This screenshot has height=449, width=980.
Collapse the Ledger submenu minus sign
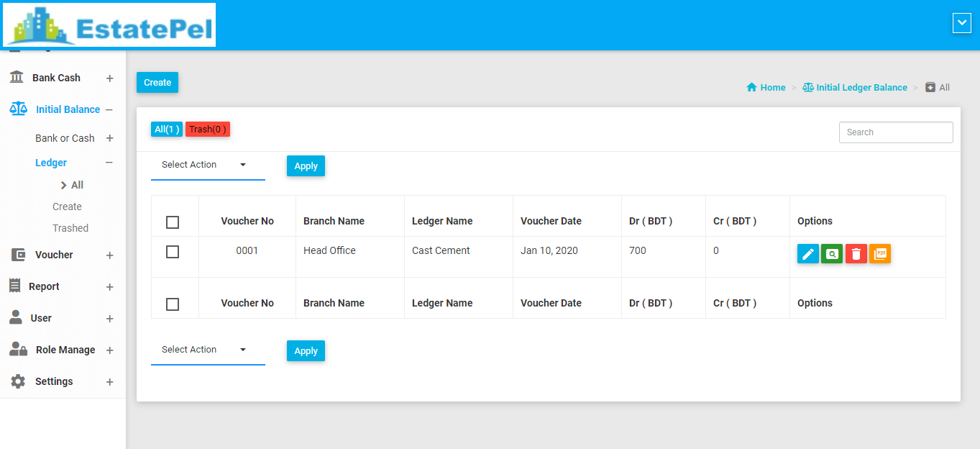pos(109,163)
